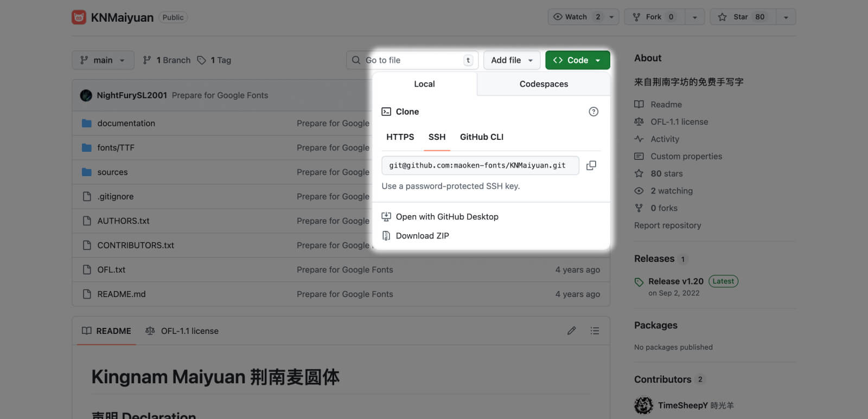Click the eye icon beside 2 watching
This screenshot has height=419, width=868.
coord(639,191)
